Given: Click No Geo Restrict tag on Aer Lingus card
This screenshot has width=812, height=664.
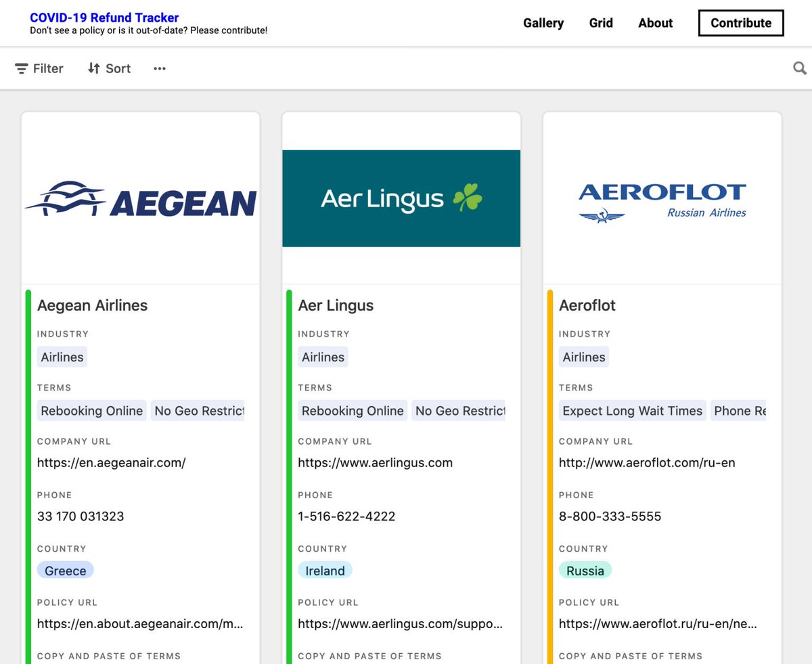Looking at the screenshot, I should pos(459,411).
